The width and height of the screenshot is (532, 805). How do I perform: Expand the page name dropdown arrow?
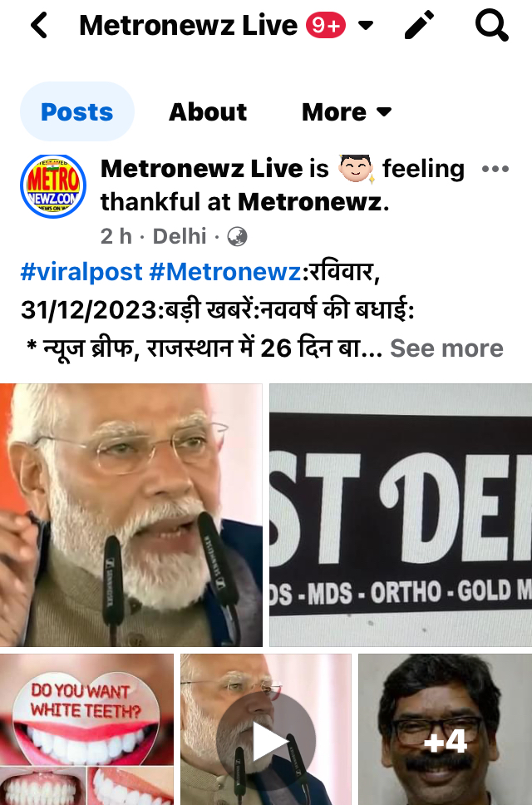[365, 25]
